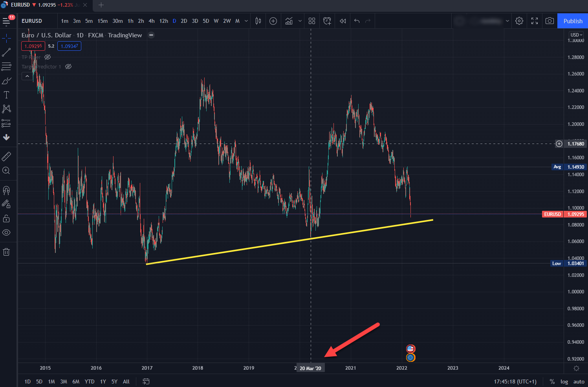Image resolution: width=588 pixels, height=387 pixels.
Task: Open the timezone selector 17:45:18 (UTC+1)
Action: 515,381
